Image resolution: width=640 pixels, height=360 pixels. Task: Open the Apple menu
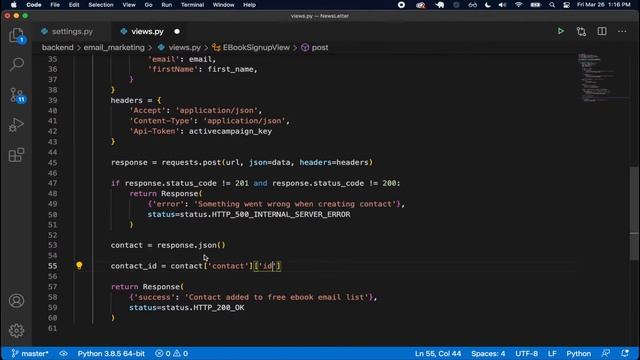coord(14,5)
